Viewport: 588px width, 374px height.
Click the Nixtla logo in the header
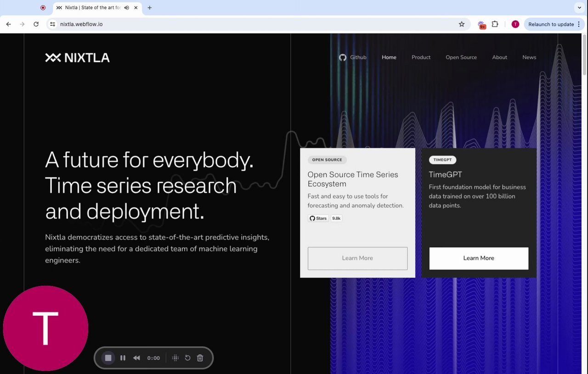77,57
